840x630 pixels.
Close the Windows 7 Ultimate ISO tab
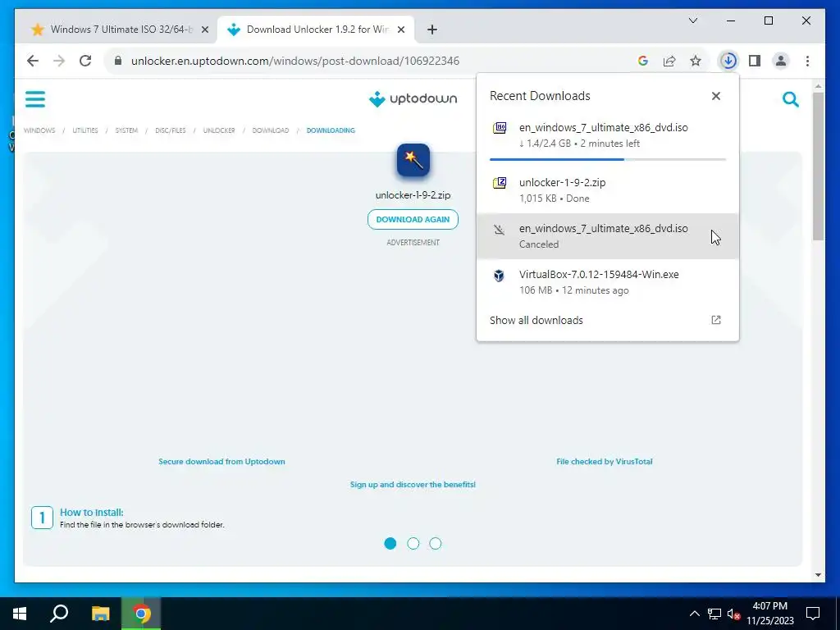(204, 30)
